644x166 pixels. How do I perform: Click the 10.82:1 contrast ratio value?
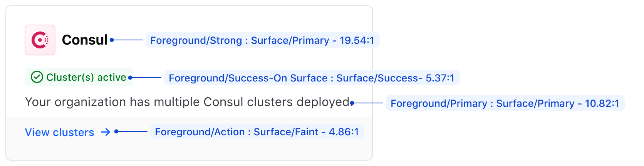(602, 103)
